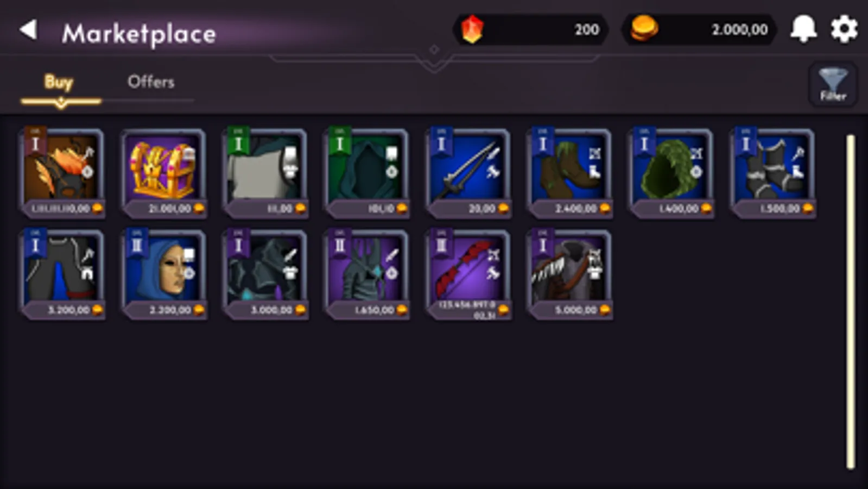Select the fringed vest priced 5.000,00
Image resolution: width=868 pixels, height=489 pixels.
coord(569,274)
